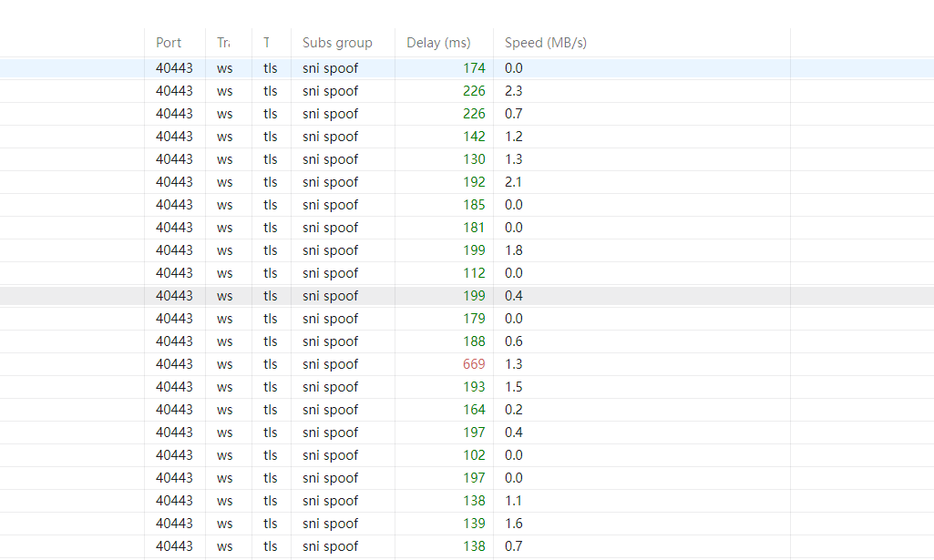Click ws in the 164 delay row
Viewport: 934px width, 560px height.
click(x=224, y=411)
